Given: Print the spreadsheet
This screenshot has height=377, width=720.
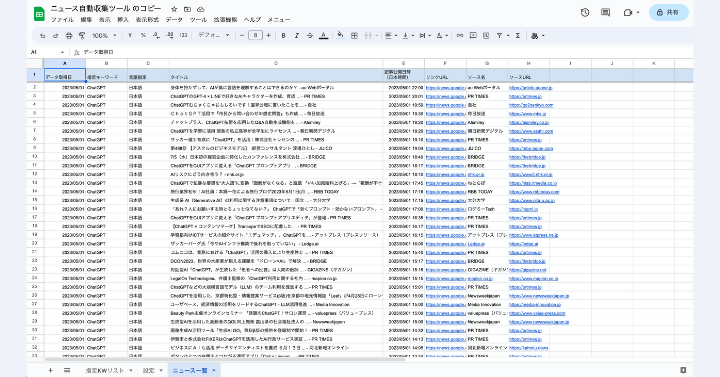Looking at the screenshot, I should point(69,35).
